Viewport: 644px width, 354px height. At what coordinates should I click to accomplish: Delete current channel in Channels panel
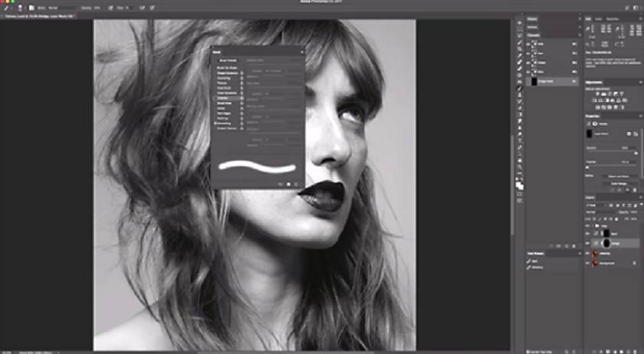coord(574,246)
